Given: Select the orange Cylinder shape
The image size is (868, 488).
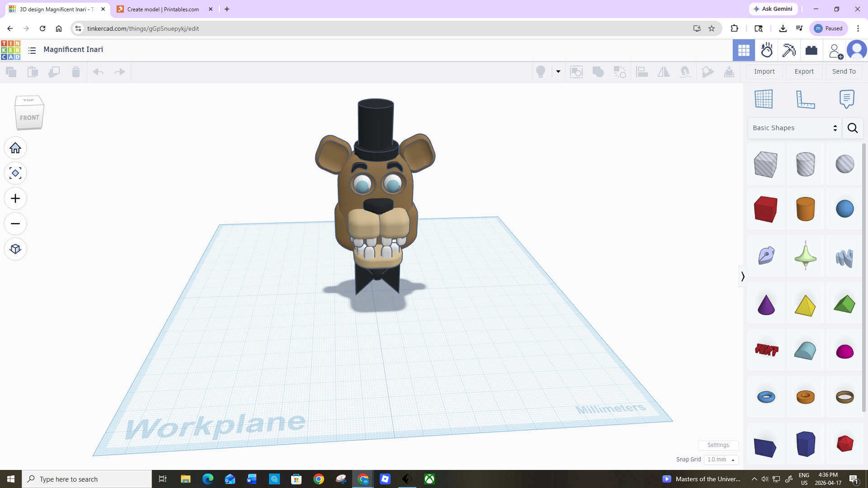Looking at the screenshot, I should tap(805, 209).
